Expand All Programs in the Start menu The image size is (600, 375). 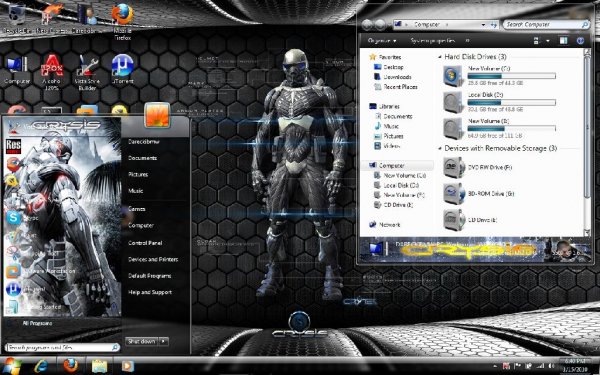37,323
